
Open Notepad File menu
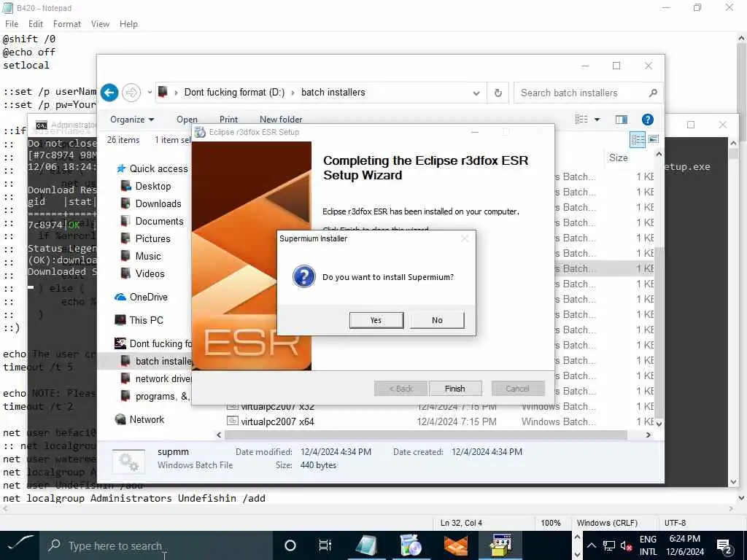tap(12, 24)
